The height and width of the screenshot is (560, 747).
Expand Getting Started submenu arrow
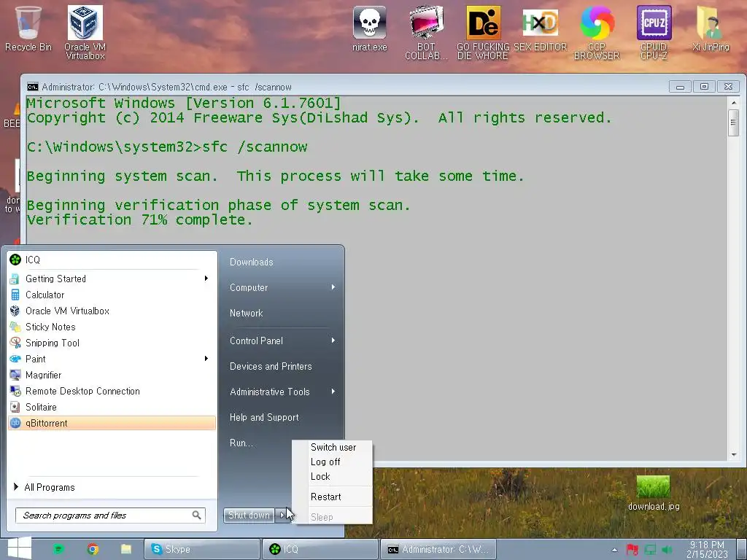(x=206, y=278)
